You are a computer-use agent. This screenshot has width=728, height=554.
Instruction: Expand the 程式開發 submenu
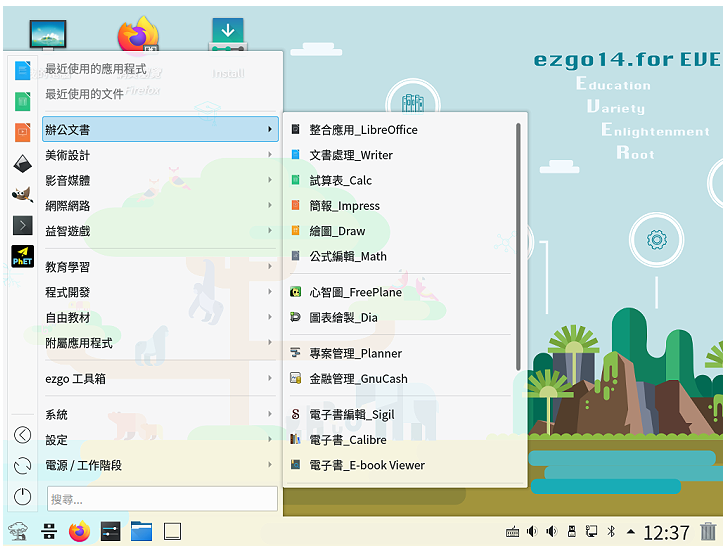[x=160, y=292]
